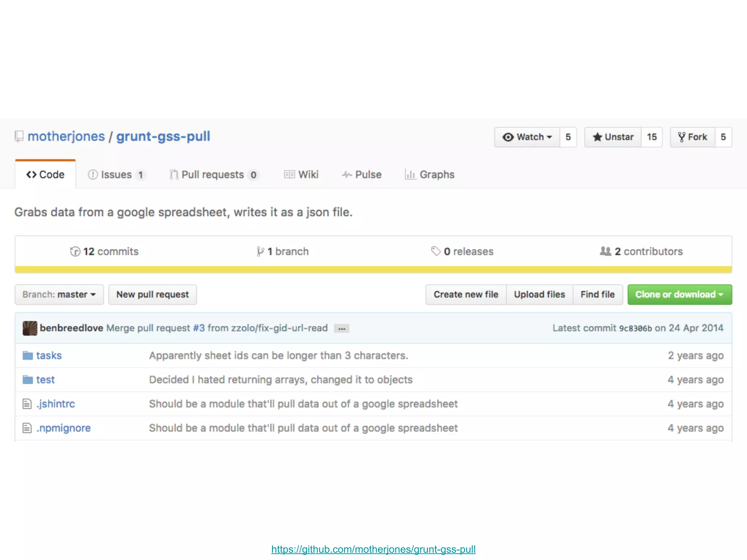
Task: Expand the commit message ellipsis
Action: 342,328
